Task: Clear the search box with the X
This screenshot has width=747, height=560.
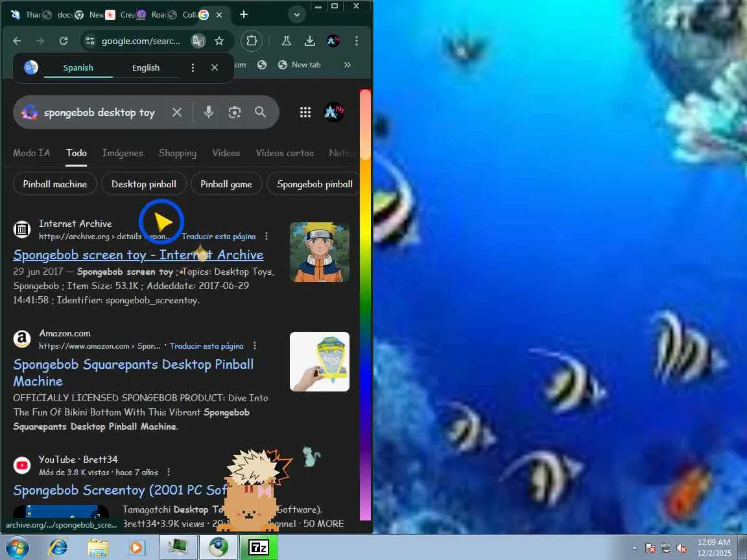Action: click(177, 112)
